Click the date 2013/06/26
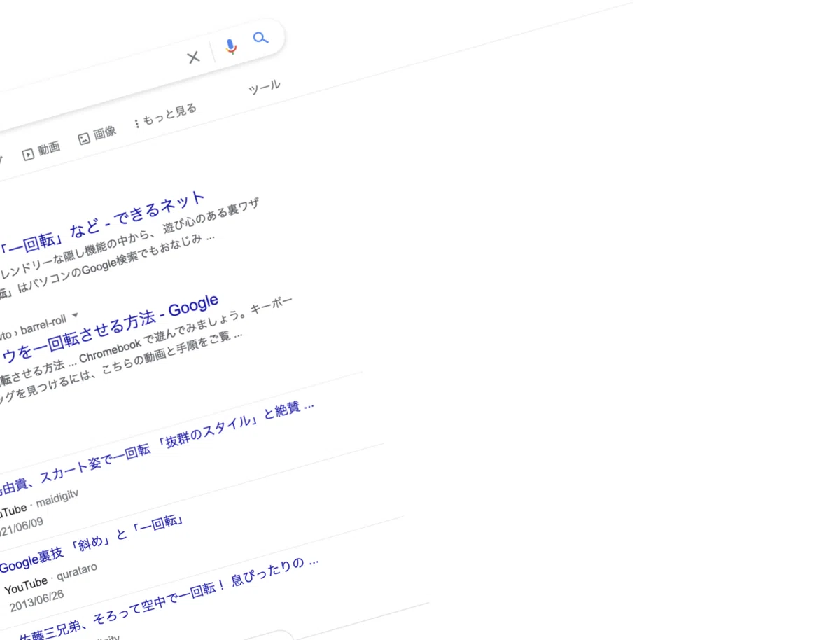The height and width of the screenshot is (640, 840). (36, 601)
